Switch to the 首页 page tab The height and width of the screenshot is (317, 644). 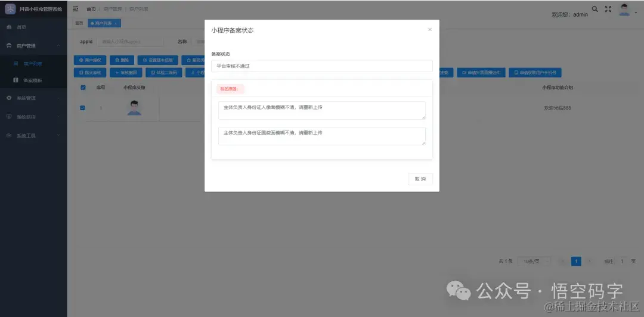point(79,23)
